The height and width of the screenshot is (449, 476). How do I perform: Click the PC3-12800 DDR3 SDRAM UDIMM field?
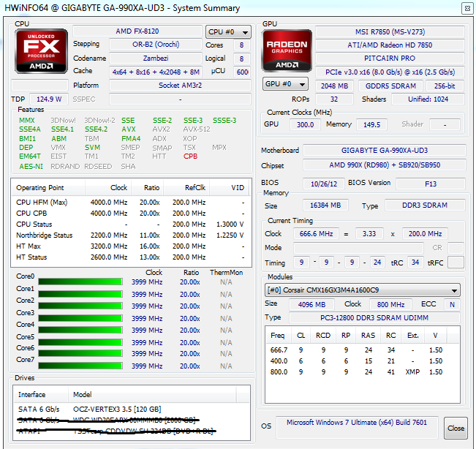tap(374, 317)
